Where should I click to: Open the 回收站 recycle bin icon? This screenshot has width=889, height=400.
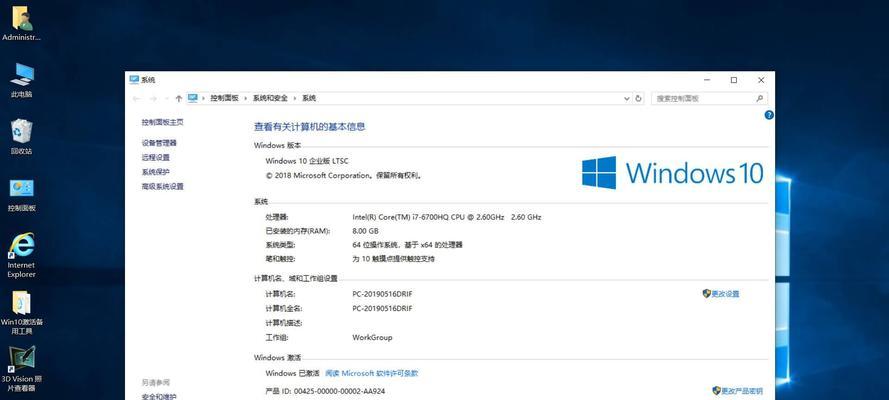point(22,137)
